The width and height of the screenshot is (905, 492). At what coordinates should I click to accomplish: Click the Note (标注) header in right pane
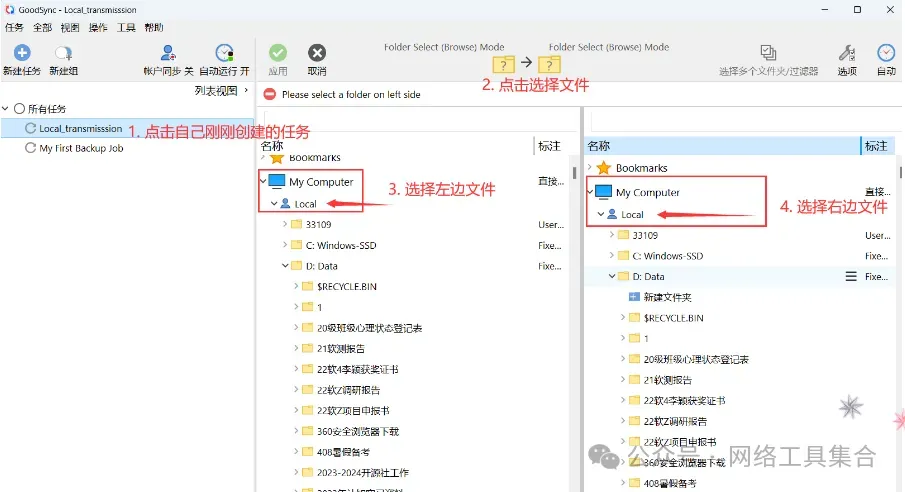(x=877, y=146)
